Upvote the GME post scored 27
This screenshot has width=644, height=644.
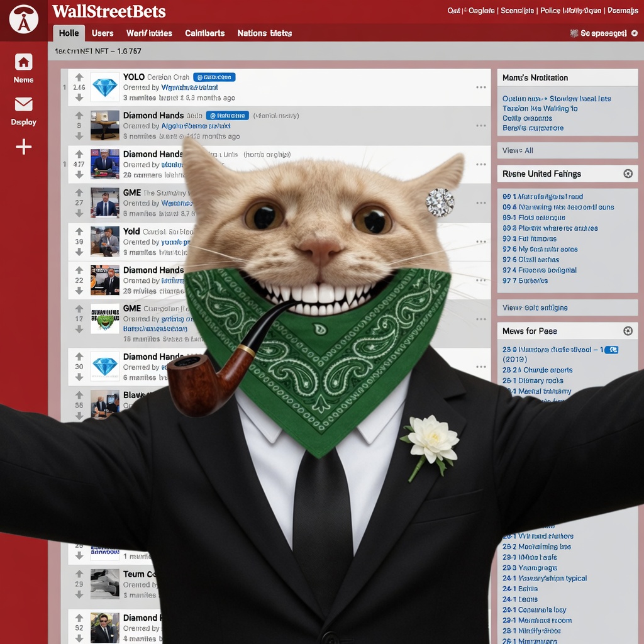pos(79,192)
